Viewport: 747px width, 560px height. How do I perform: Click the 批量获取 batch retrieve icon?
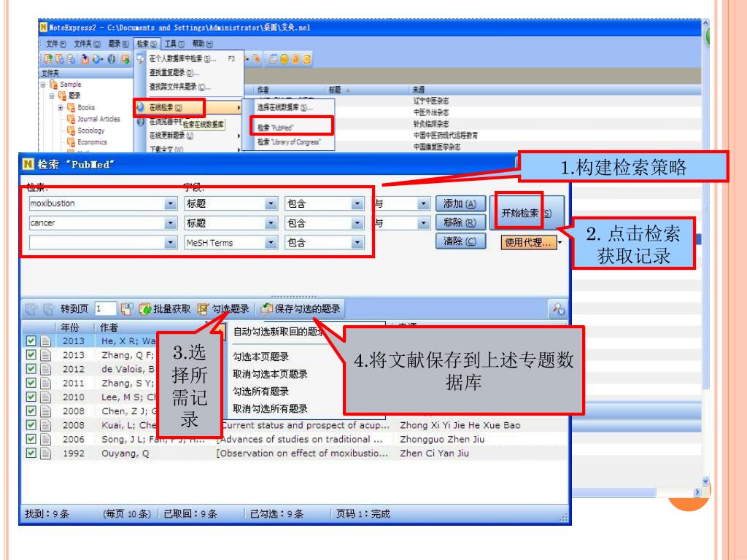click(145, 309)
